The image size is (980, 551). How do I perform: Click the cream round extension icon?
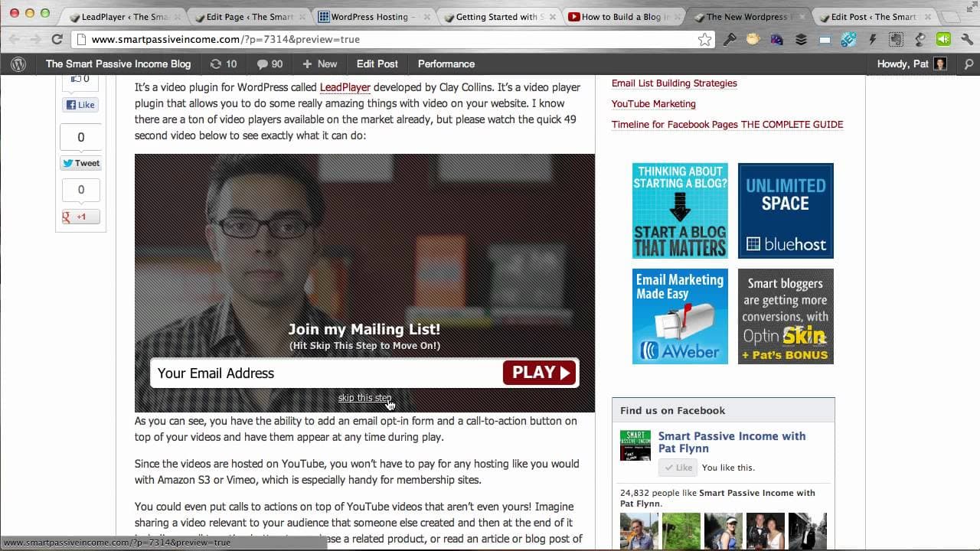point(753,40)
